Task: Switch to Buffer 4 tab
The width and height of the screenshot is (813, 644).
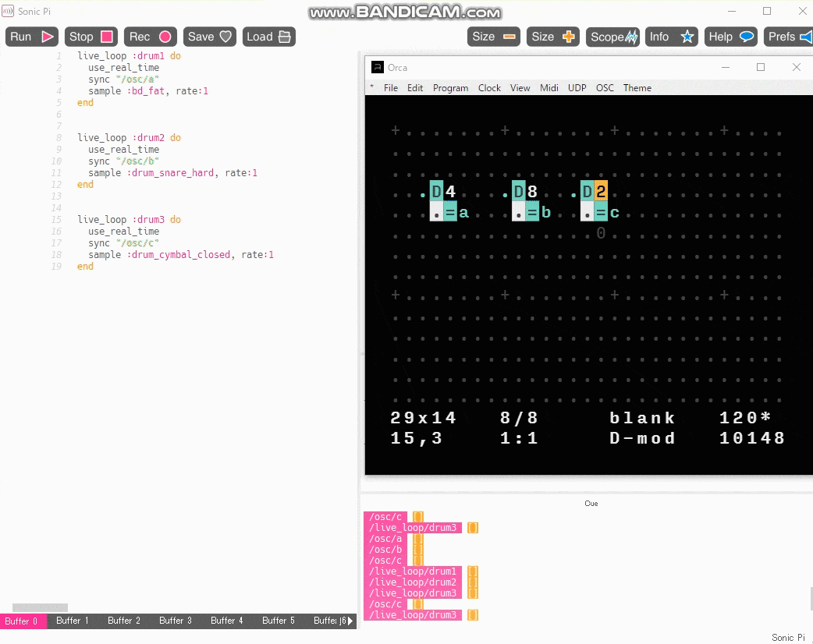Action: click(x=226, y=621)
